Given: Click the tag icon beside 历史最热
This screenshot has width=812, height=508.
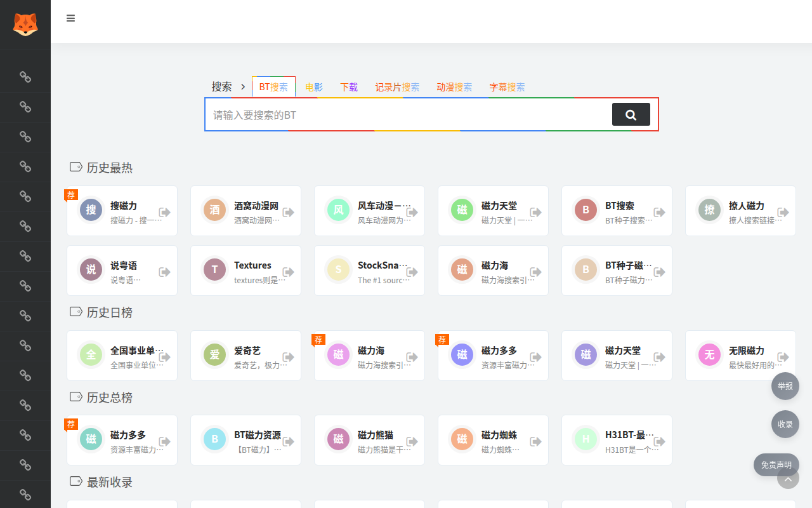Looking at the screenshot, I should point(76,167).
